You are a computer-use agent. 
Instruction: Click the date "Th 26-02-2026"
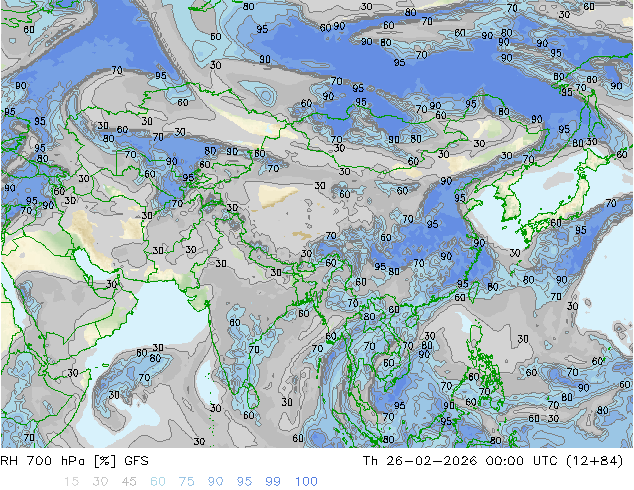tap(420, 461)
